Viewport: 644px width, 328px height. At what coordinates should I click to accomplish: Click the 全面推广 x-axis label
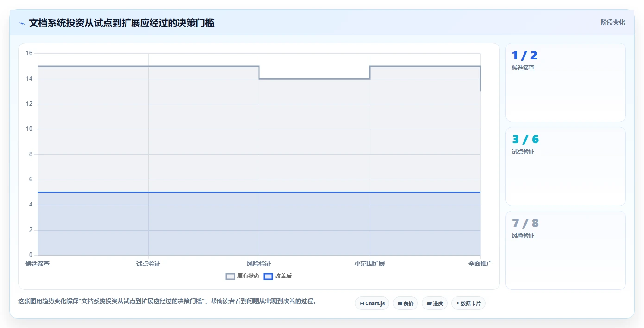point(480,264)
